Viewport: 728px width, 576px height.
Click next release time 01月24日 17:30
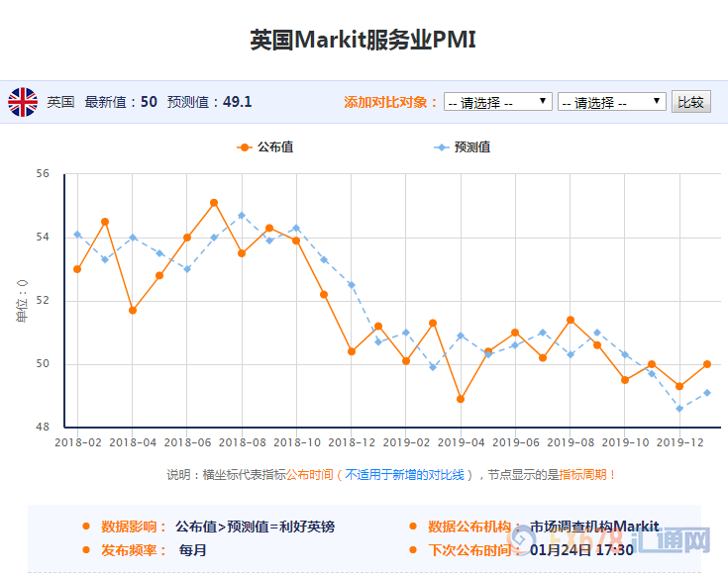coord(581,550)
